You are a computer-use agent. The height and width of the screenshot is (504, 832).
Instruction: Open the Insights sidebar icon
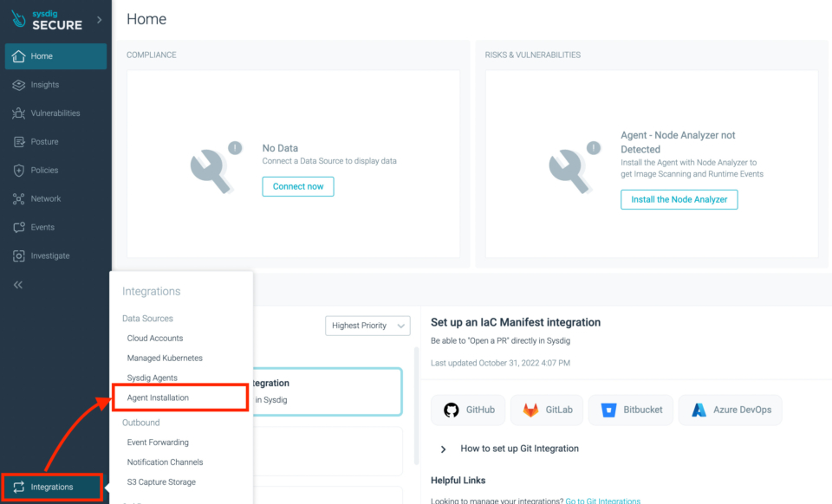18,85
